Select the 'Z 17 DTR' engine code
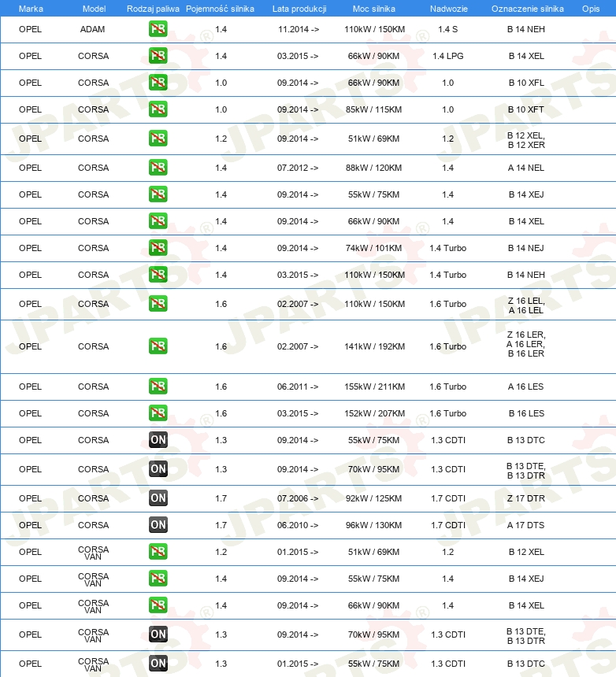The height and width of the screenshot is (677, 616). click(526, 498)
